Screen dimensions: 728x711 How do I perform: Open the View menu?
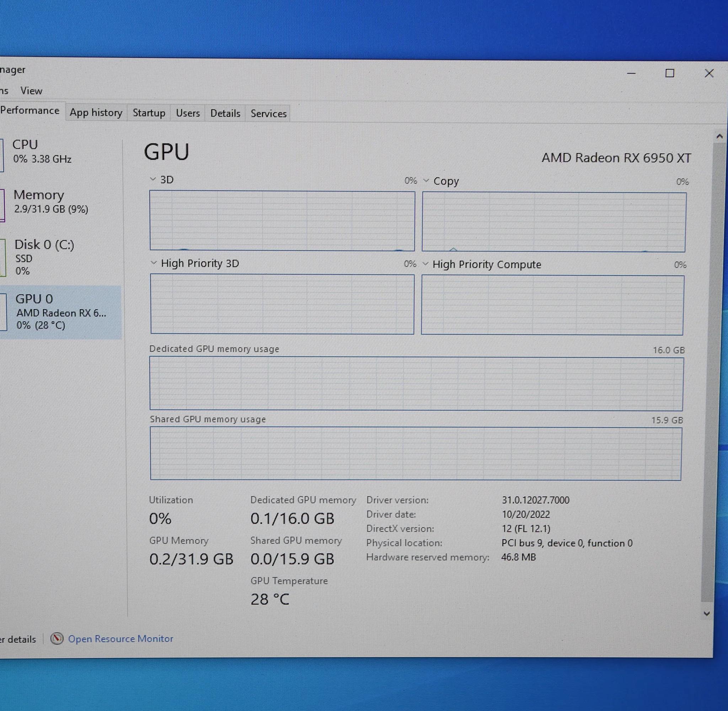tap(31, 91)
